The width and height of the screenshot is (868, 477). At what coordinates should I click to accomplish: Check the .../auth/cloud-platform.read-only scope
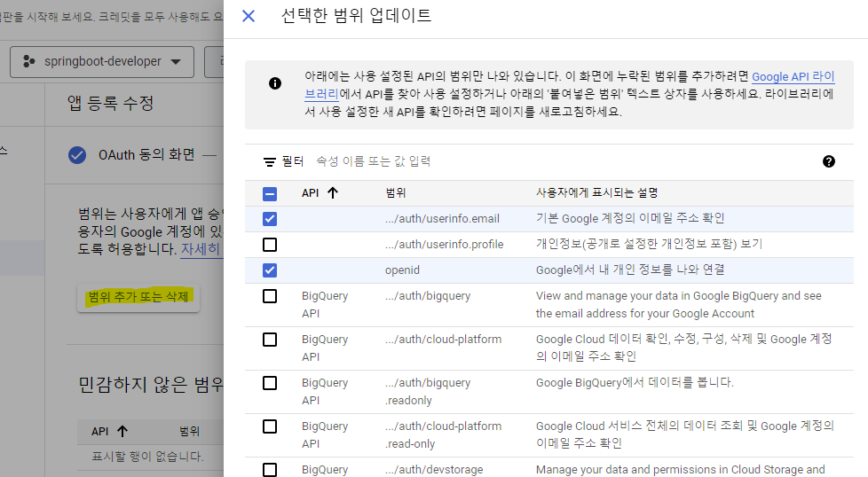[x=270, y=426]
